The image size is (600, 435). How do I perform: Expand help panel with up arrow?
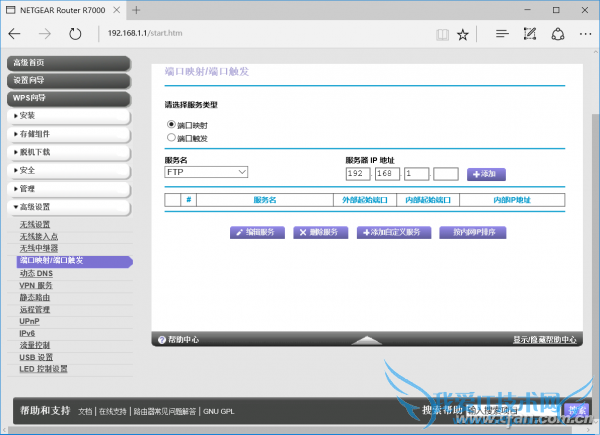click(367, 340)
